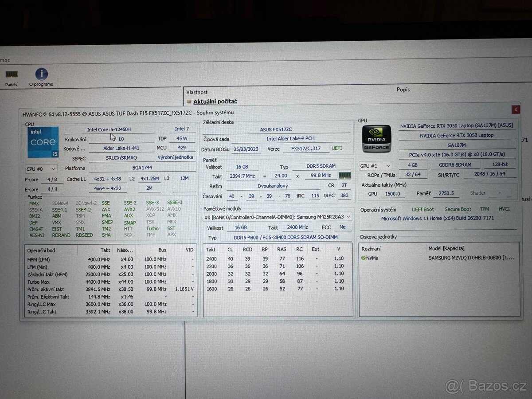The image size is (532, 399).
Task: Click the Aktuální počítač link
Action: (x=215, y=101)
